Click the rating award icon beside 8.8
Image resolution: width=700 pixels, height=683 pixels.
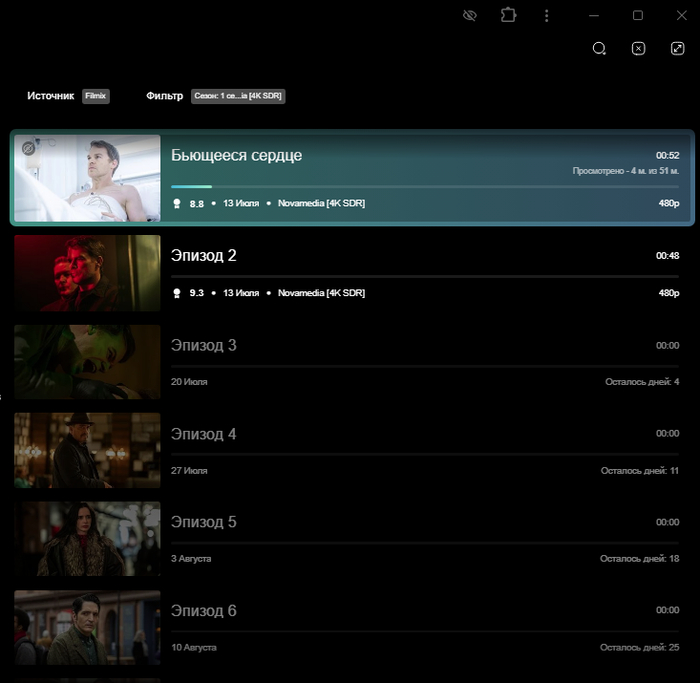(x=177, y=203)
